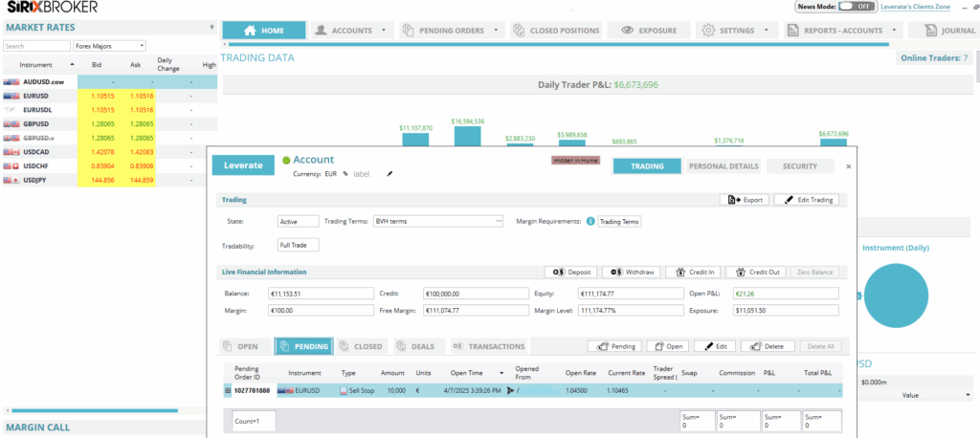Open the Closed positions tab in account

tap(361, 346)
